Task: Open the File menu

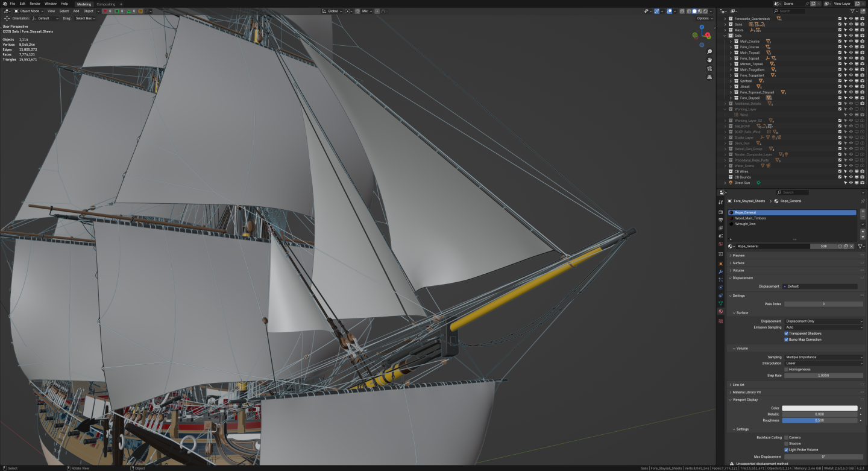Action: click(13, 4)
